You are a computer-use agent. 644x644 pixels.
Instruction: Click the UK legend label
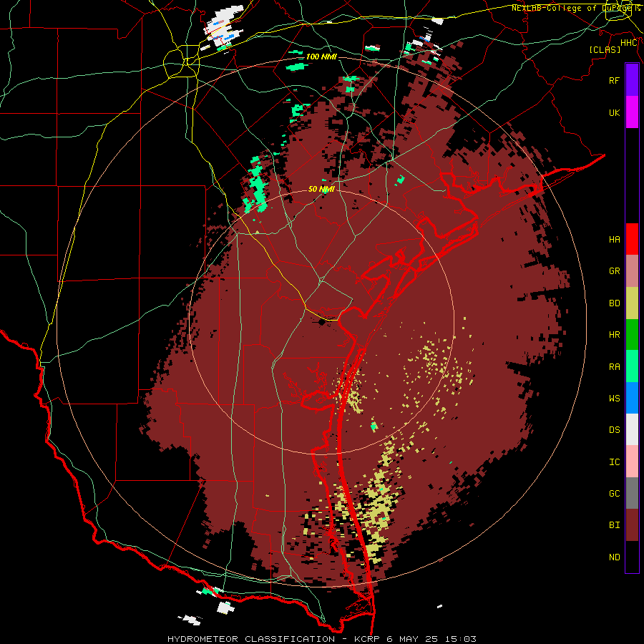pyautogui.click(x=614, y=112)
